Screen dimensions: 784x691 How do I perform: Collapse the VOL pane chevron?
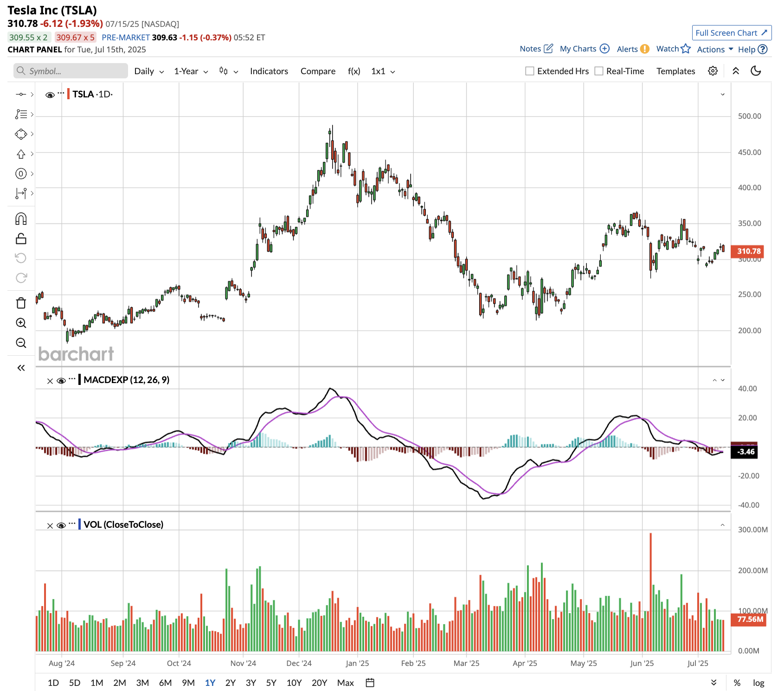pos(722,525)
